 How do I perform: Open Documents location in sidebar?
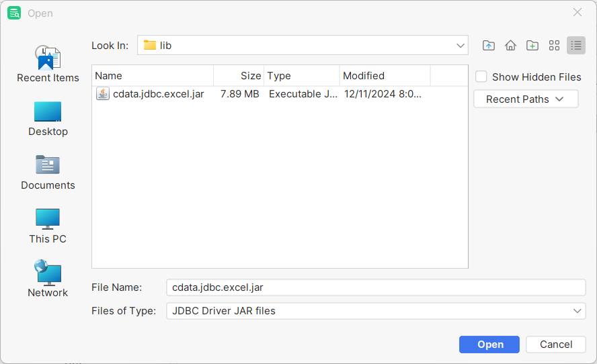pos(48,172)
